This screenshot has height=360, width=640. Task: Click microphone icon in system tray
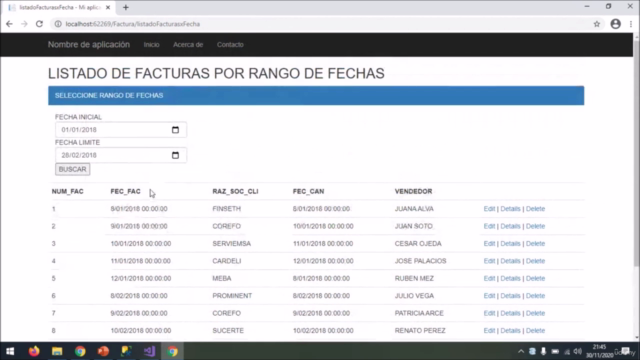543,351
